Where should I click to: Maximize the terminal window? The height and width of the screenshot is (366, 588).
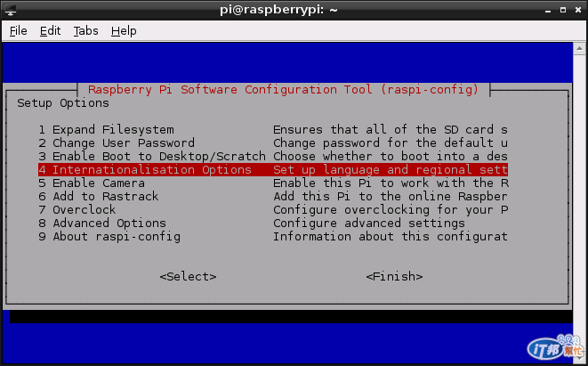(563, 10)
